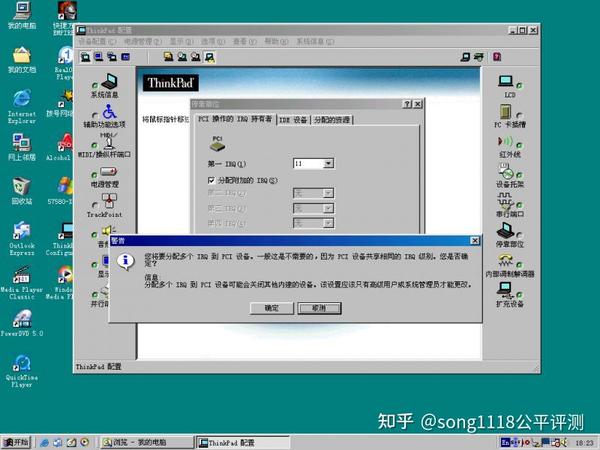
Task: Open 停靠部位 docking icon
Action: [505, 231]
